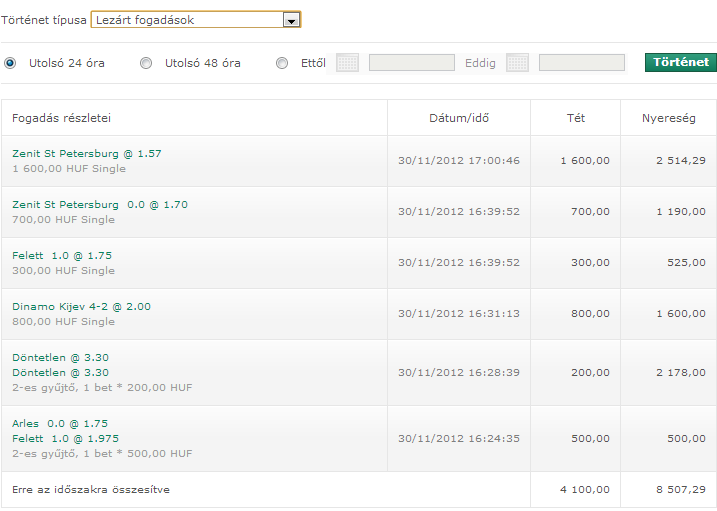Open the Eddig calendar date picker icon
The width and height of the screenshot is (717, 511).
pos(517,63)
